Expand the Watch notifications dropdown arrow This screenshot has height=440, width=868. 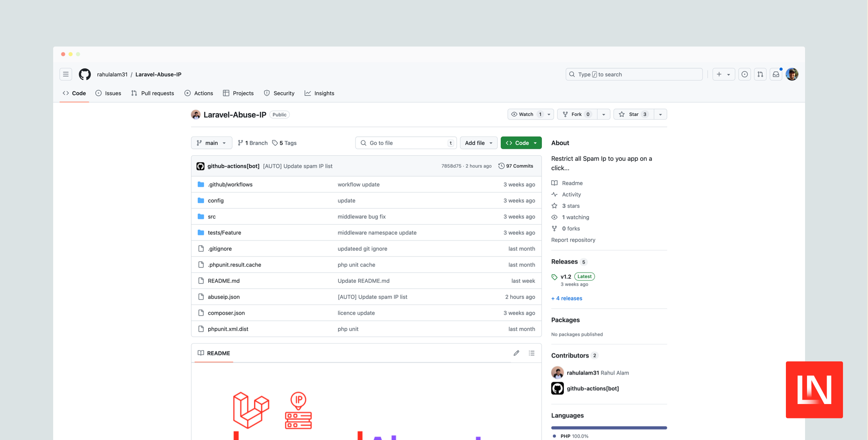(x=549, y=114)
